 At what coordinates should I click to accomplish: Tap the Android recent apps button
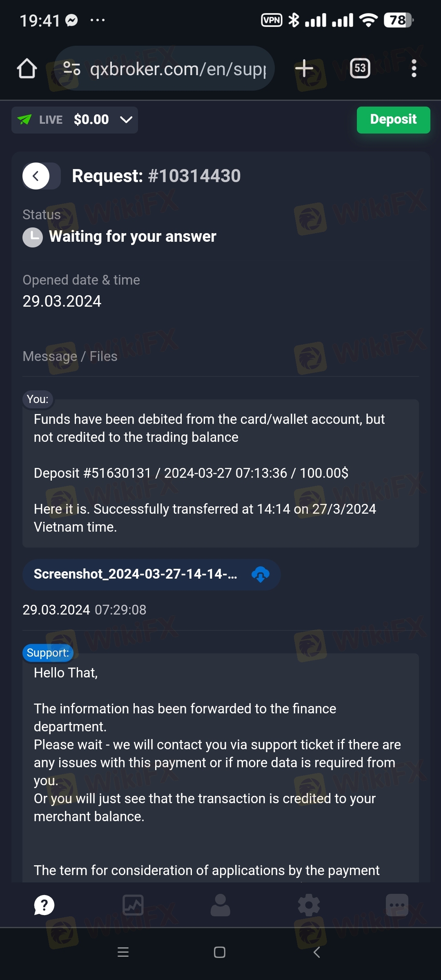click(x=123, y=952)
